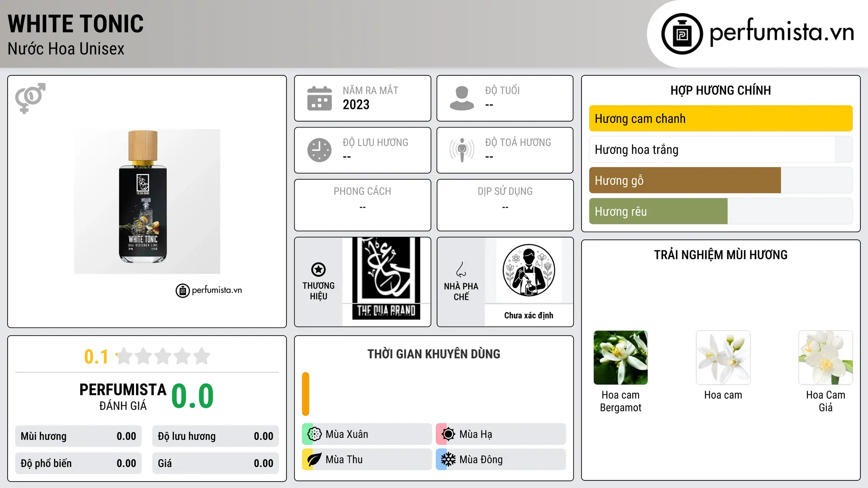This screenshot has width=868, height=488.
Task: Select the Hoa cam Bergamot note image
Action: coord(620,358)
